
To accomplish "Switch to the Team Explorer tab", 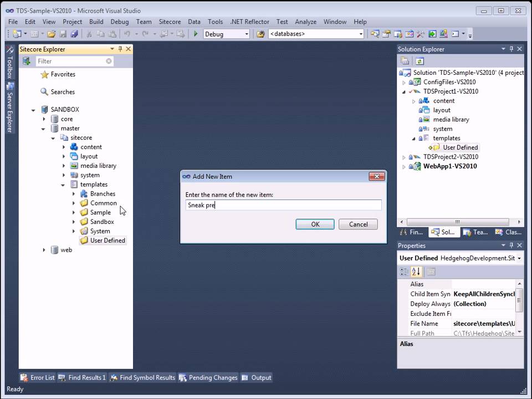I will coord(475,232).
